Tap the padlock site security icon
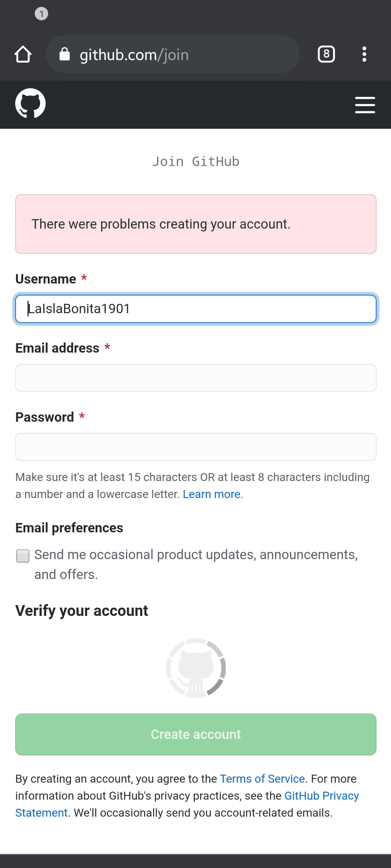This screenshot has height=868, width=391. pos(64,55)
